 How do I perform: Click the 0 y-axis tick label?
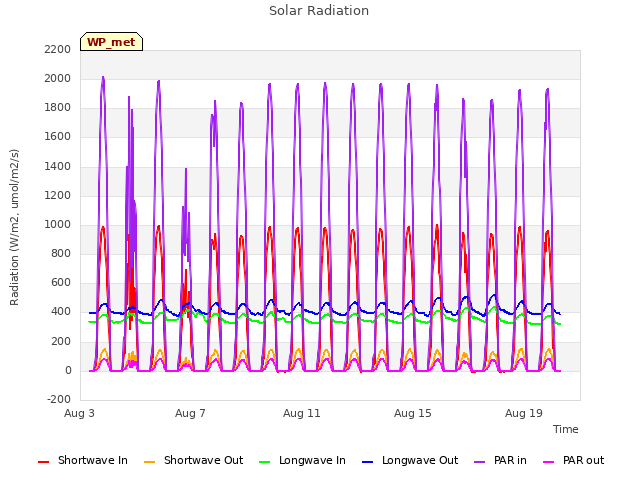pyautogui.click(x=68, y=371)
